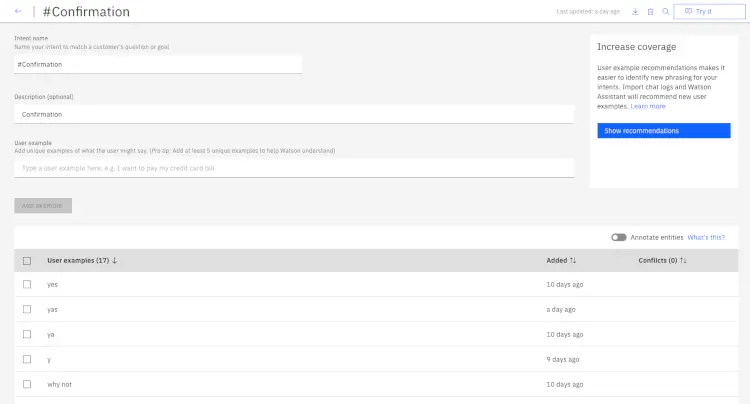Click the user example input box
This screenshot has height=404, width=750.
coord(294,168)
